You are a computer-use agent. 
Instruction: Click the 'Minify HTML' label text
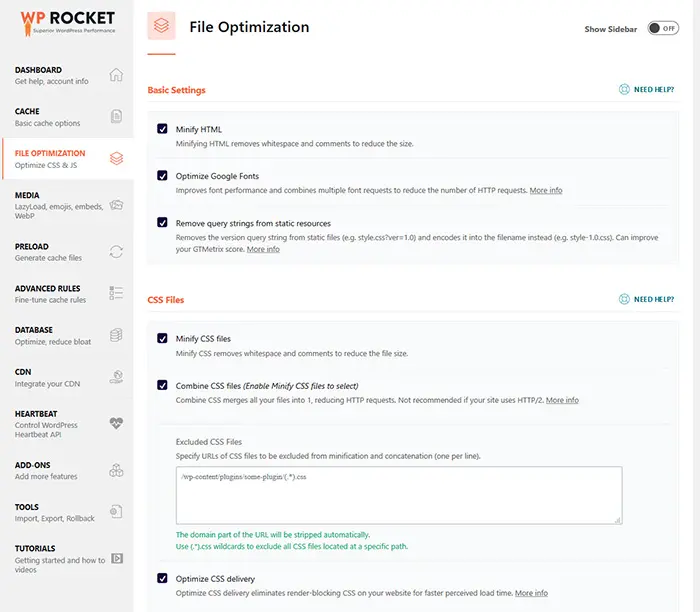pyautogui.click(x=199, y=129)
